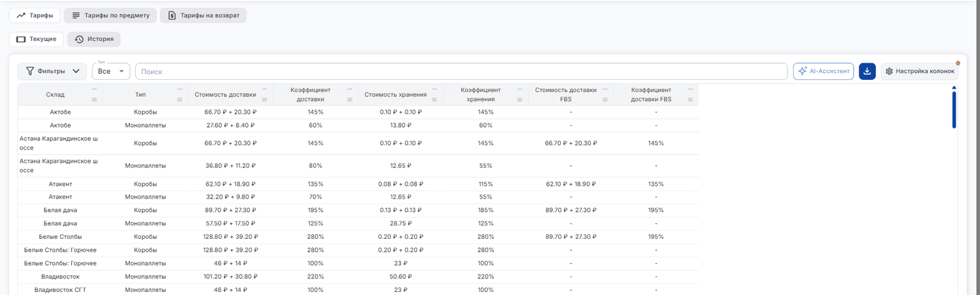
Task: Open hamburger menu icon in Коэффициент хранения header
Action: (521, 100)
